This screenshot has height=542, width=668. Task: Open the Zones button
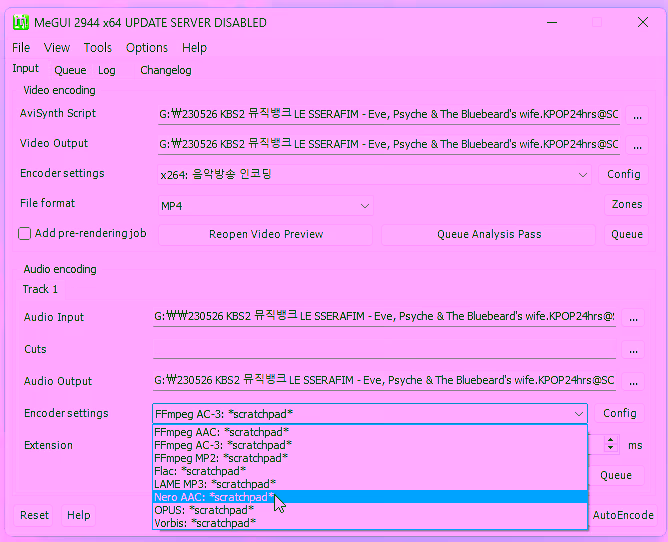pyautogui.click(x=626, y=205)
